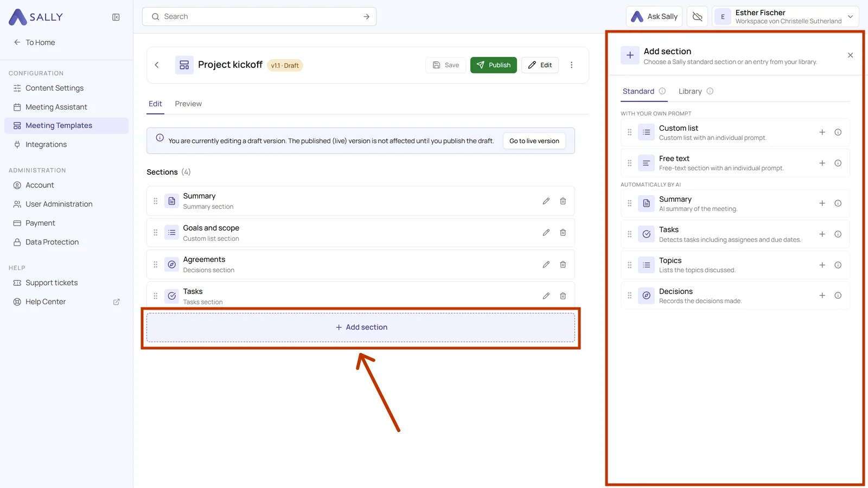Open Ask Sally assistant
This screenshot has height=488, width=868.
[x=654, y=17]
